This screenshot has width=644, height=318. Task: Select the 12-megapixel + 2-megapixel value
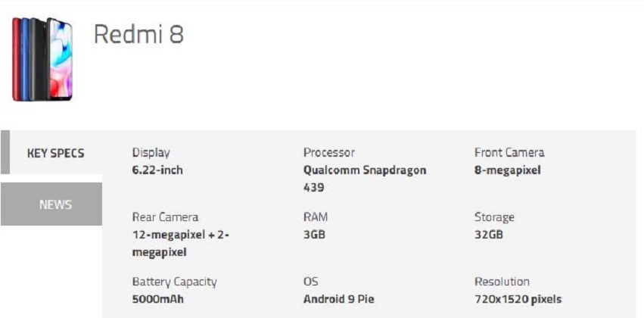click(x=181, y=243)
